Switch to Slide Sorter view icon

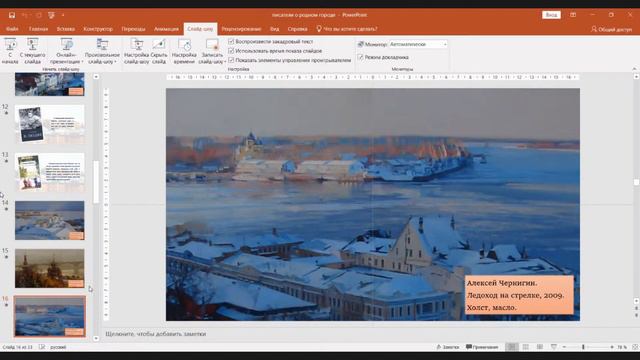[526, 347]
